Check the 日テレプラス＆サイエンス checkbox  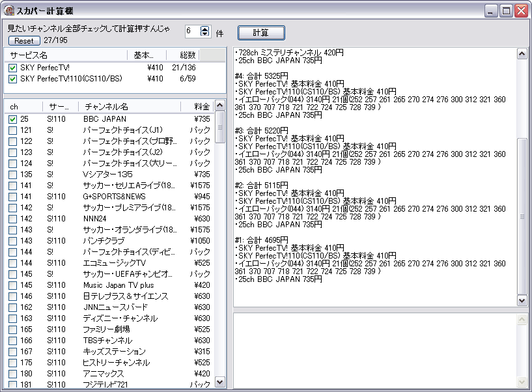(12, 296)
